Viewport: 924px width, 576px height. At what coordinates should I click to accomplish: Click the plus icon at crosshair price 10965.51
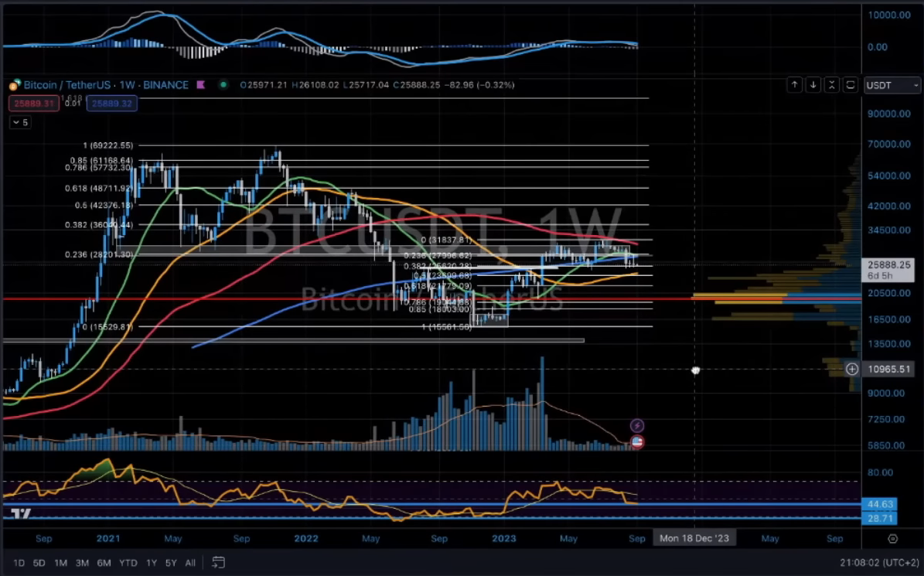tap(852, 370)
